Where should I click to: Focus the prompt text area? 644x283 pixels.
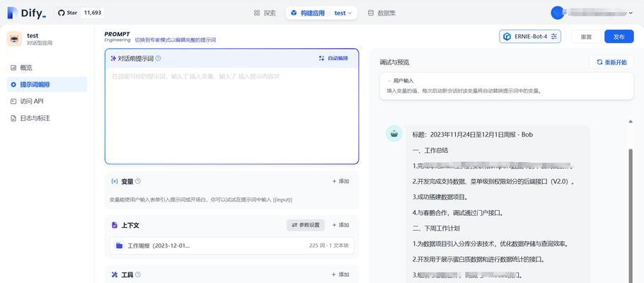click(231, 115)
